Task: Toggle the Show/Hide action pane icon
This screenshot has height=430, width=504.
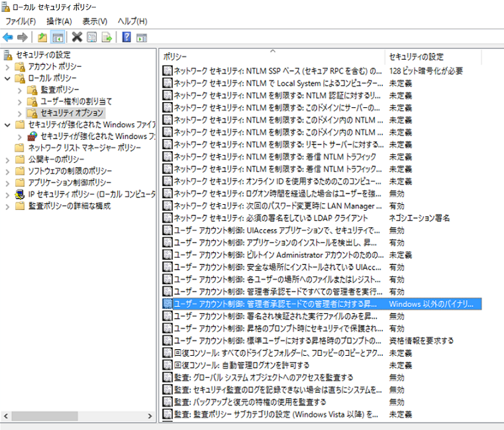Action: tap(142, 37)
